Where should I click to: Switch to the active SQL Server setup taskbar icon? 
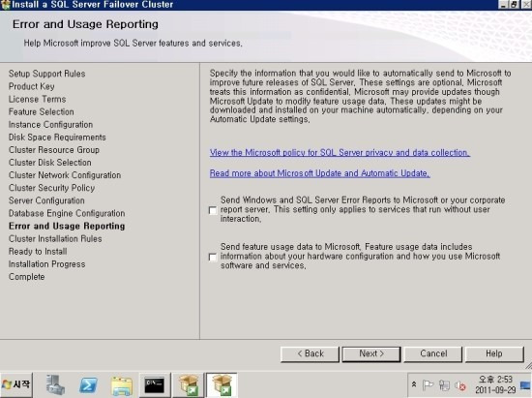[222, 385]
